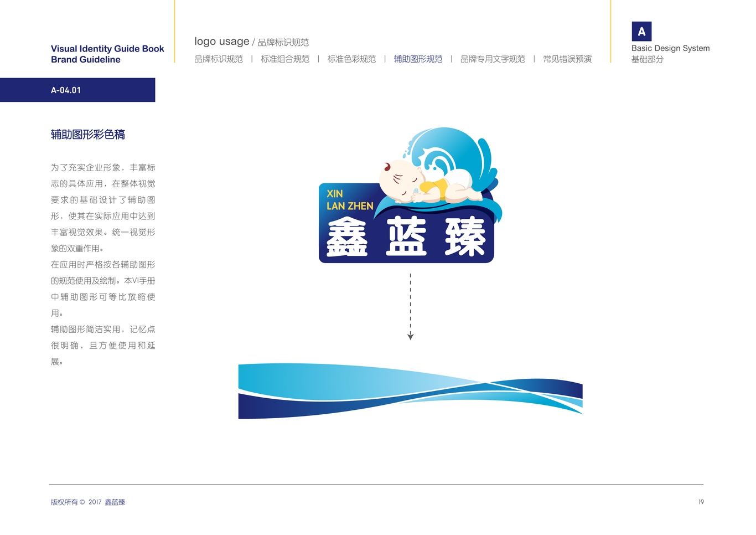Click the paragraph starting 辅助图形简洁实用
The height and width of the screenshot is (535, 756).
(x=103, y=345)
